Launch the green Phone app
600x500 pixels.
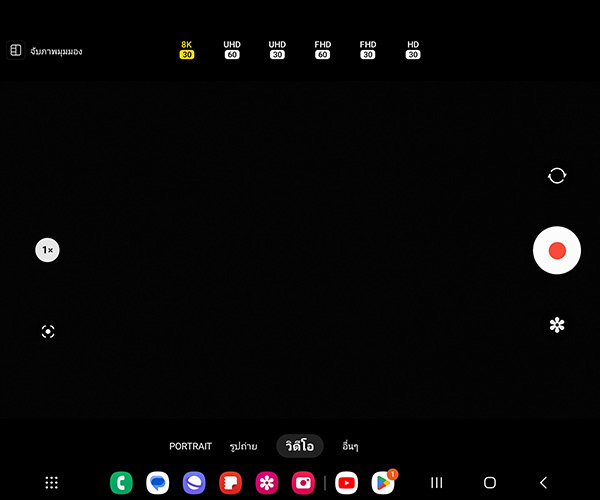pos(121,483)
